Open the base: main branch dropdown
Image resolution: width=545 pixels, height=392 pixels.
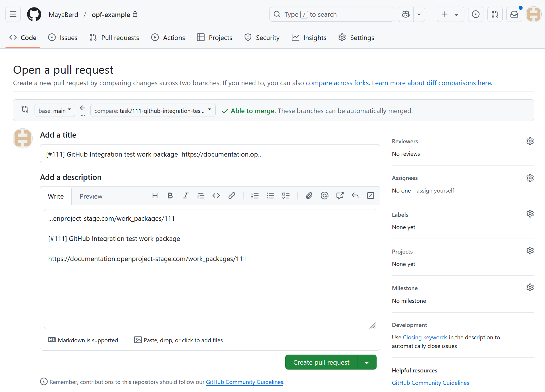[x=54, y=110]
